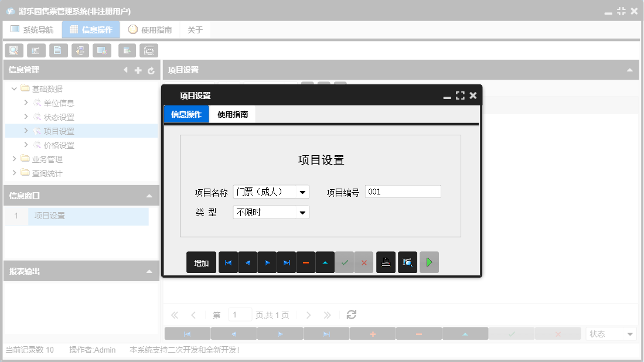Open the print preview icon beside the printer
This screenshot has height=362, width=644.
(x=407, y=262)
